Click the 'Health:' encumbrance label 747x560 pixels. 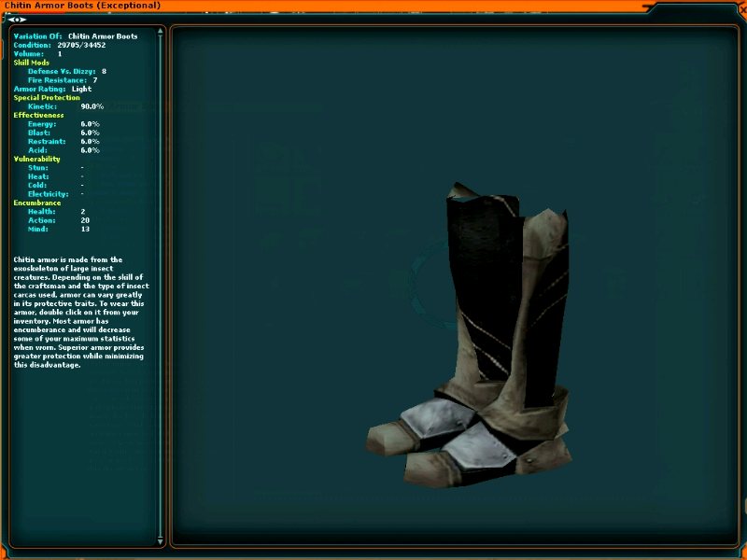42,212
